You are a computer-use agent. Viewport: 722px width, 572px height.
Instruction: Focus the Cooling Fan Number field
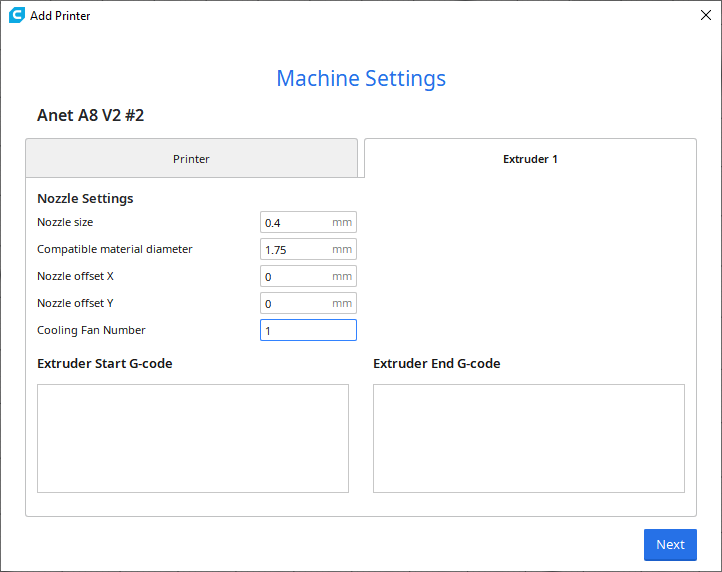308,330
